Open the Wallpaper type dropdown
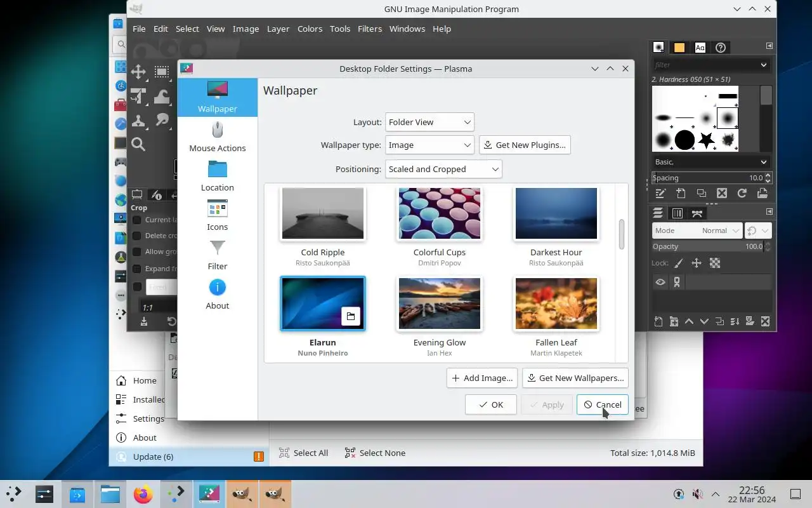 [x=429, y=145]
